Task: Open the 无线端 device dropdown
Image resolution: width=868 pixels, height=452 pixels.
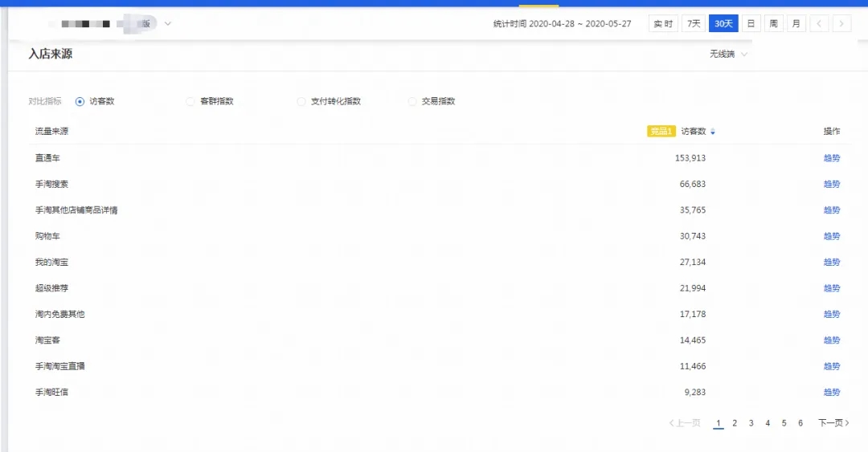Action: 727,55
